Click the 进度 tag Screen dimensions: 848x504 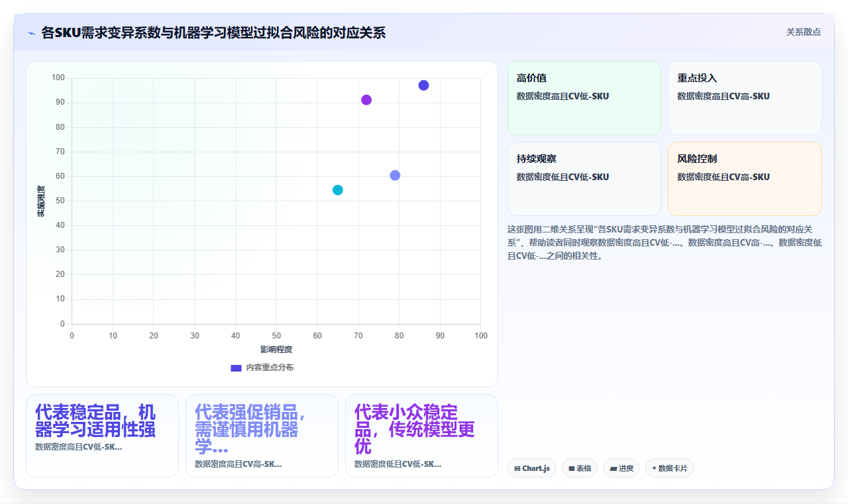621,468
